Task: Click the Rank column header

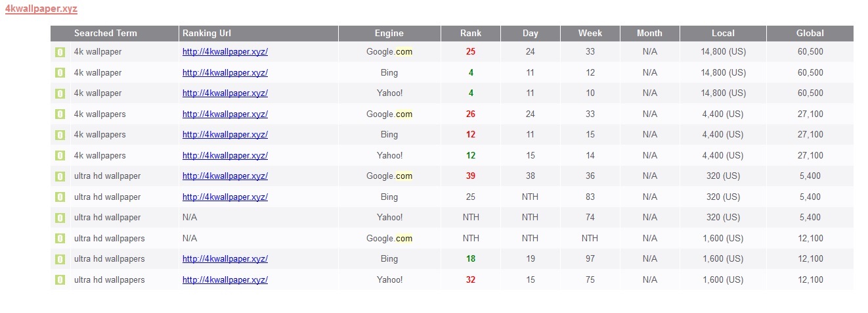Action: tap(471, 34)
